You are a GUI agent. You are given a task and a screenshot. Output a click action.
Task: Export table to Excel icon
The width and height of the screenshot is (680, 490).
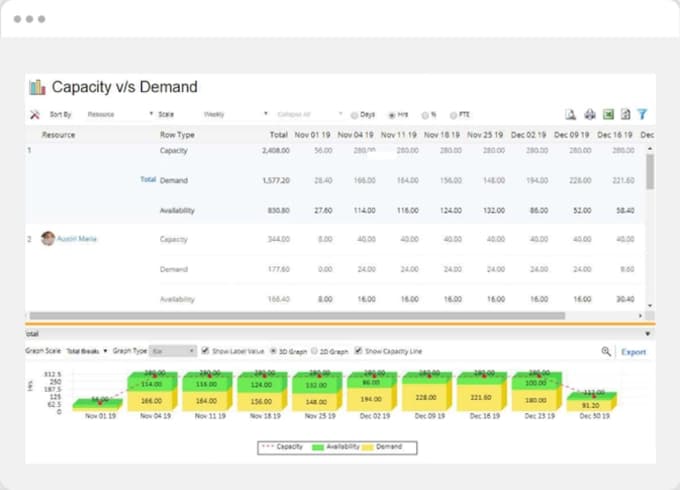pos(608,114)
